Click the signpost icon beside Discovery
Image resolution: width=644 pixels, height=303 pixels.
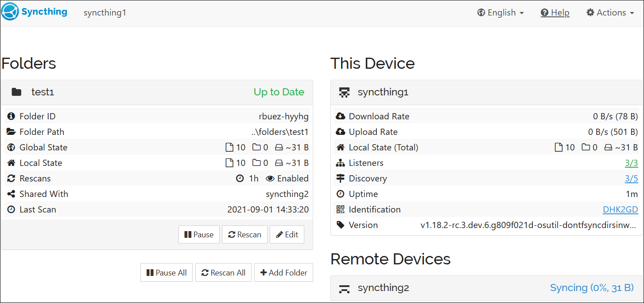pyautogui.click(x=340, y=178)
